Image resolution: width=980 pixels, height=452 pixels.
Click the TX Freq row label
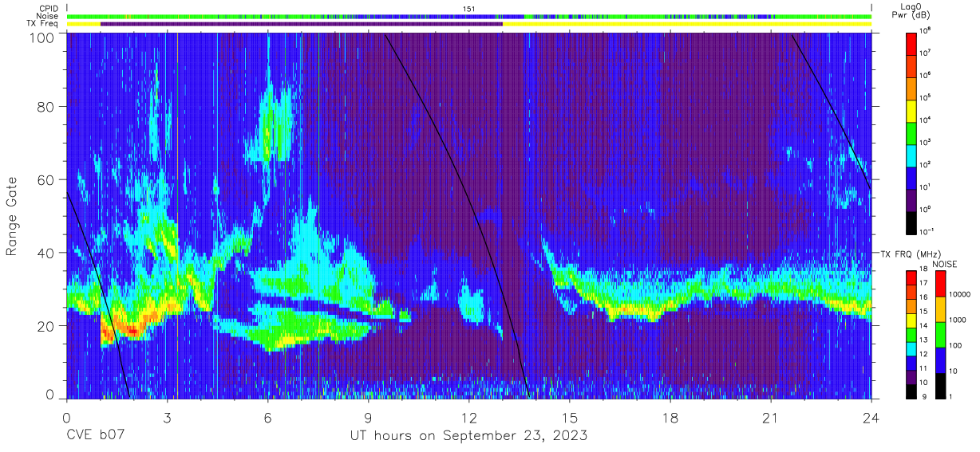click(x=41, y=24)
